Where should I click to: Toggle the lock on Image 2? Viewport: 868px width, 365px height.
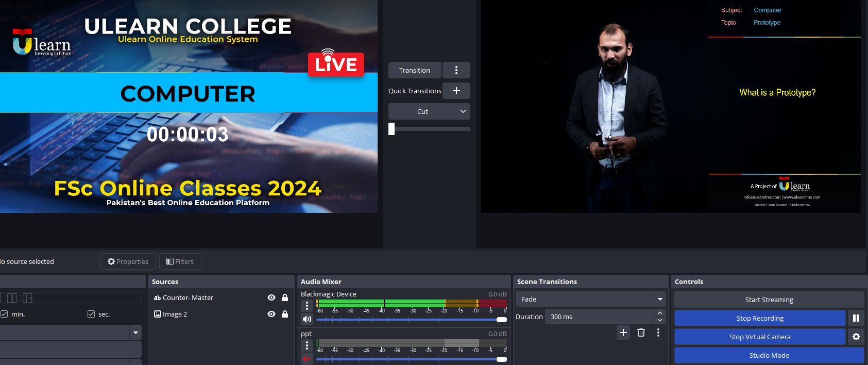pos(285,314)
